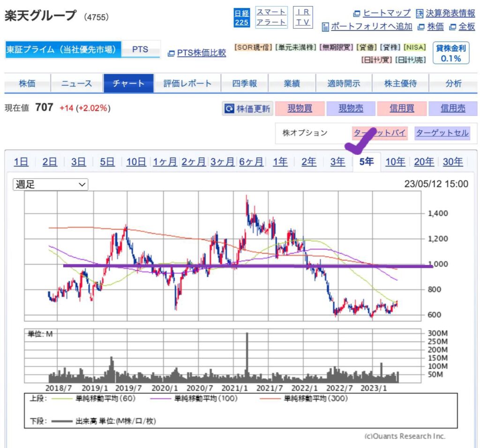Click the 貸株金利 0.1% box
This screenshot has height=448, width=480.
pos(451,53)
